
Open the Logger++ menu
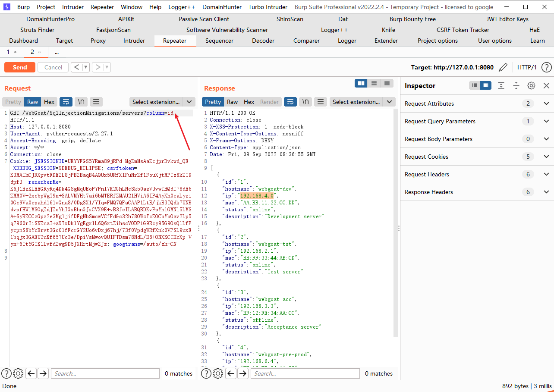tap(182, 7)
